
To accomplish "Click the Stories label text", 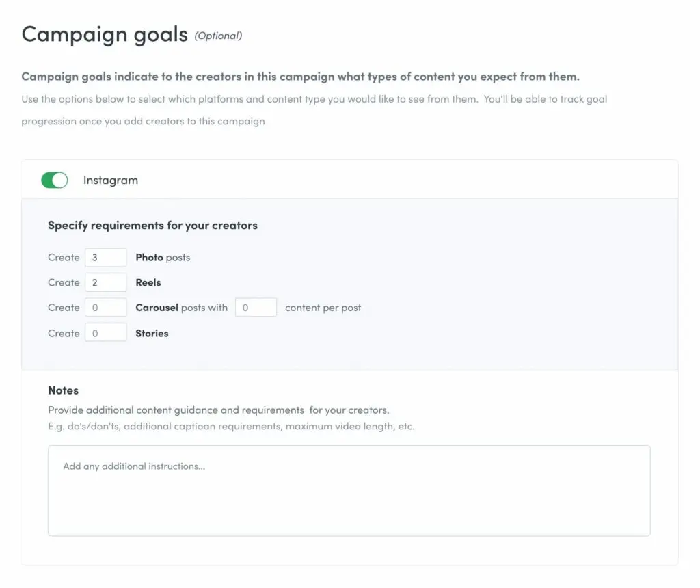I will pyautogui.click(x=152, y=333).
